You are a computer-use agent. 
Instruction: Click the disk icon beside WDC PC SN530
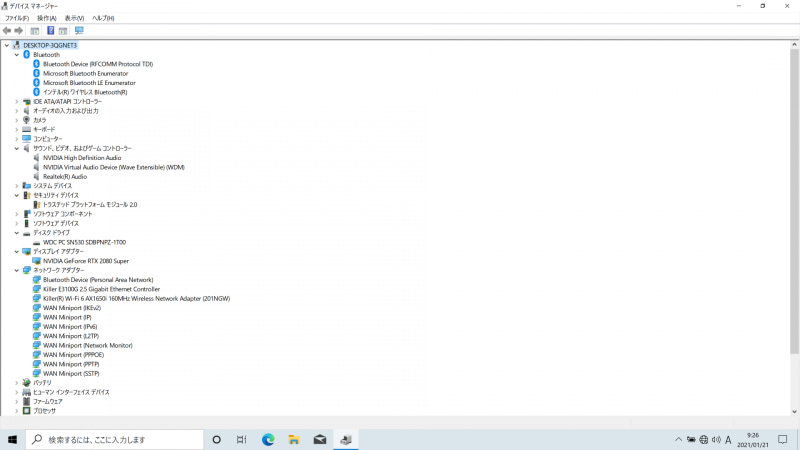click(x=36, y=243)
